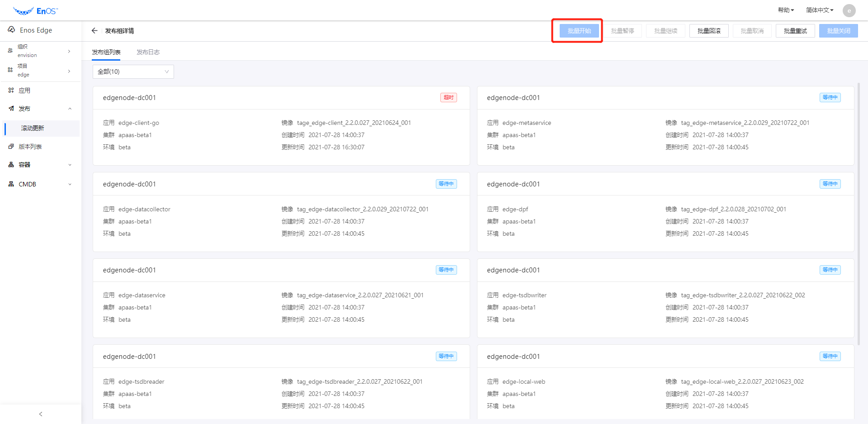The height and width of the screenshot is (424, 868).
Task: Click the 容器 cluster icon in sidebar
Action: (11, 164)
